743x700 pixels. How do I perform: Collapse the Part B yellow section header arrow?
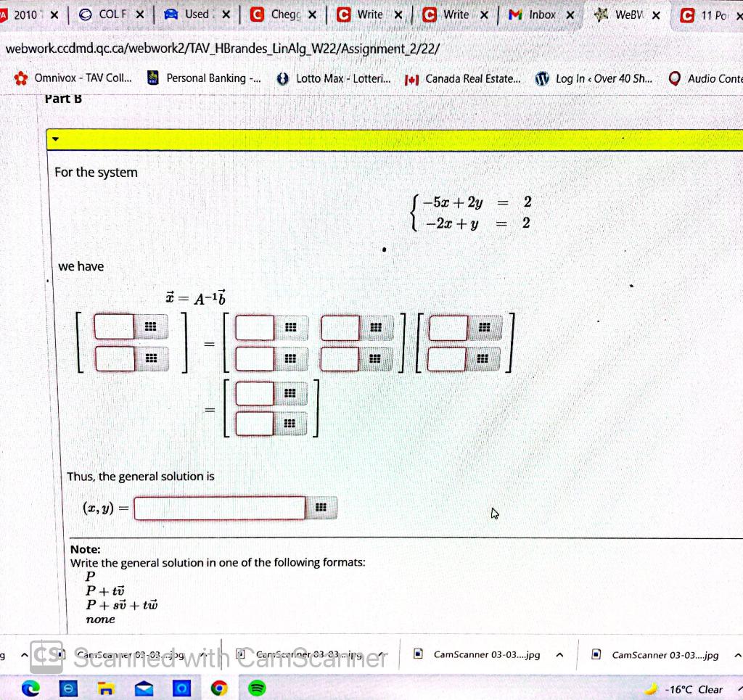coord(55,139)
